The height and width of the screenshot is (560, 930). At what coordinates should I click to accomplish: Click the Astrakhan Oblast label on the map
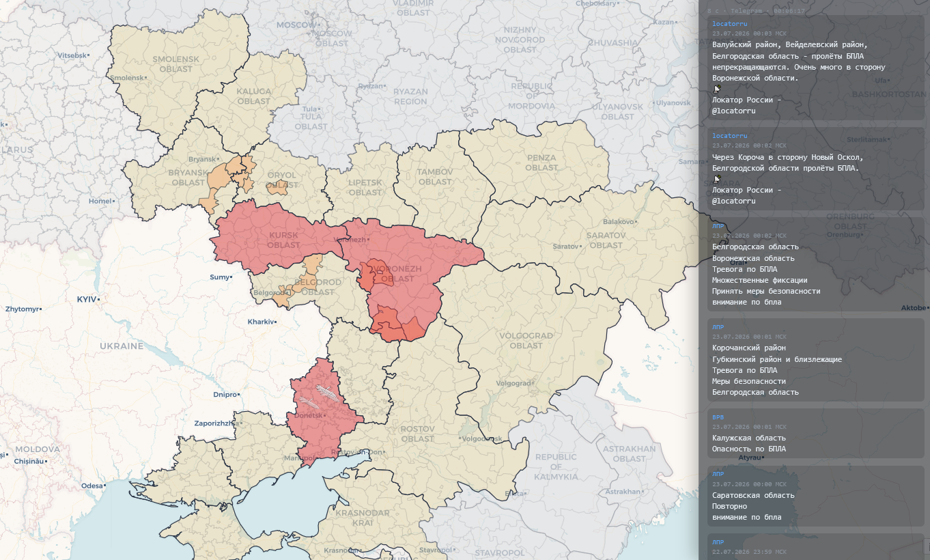click(630, 453)
